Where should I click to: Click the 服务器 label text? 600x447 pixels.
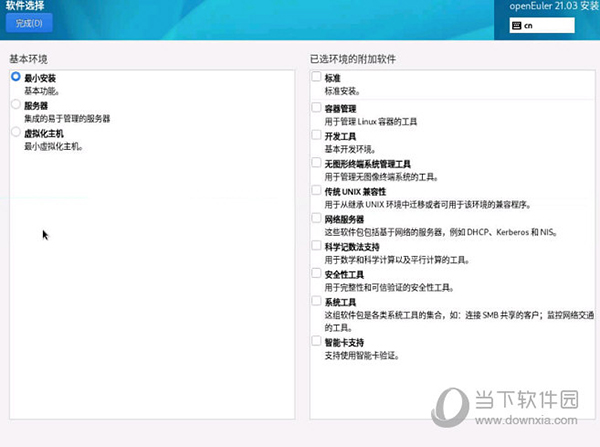[36, 106]
